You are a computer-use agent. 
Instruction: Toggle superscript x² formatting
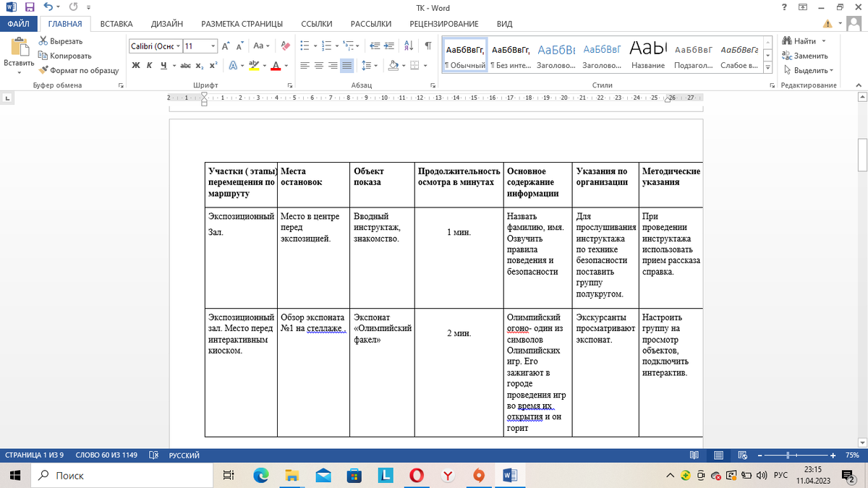tap(213, 65)
